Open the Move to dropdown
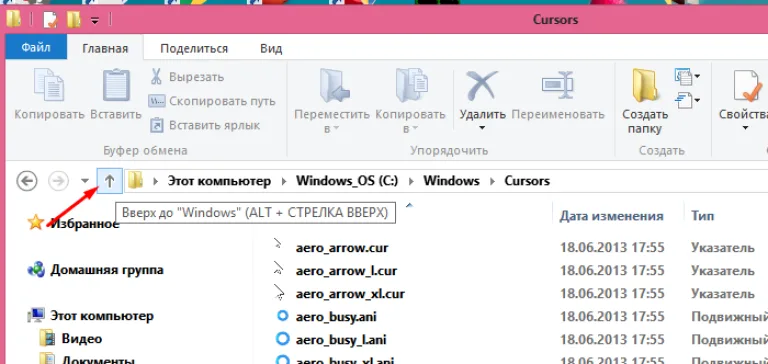 point(332,121)
